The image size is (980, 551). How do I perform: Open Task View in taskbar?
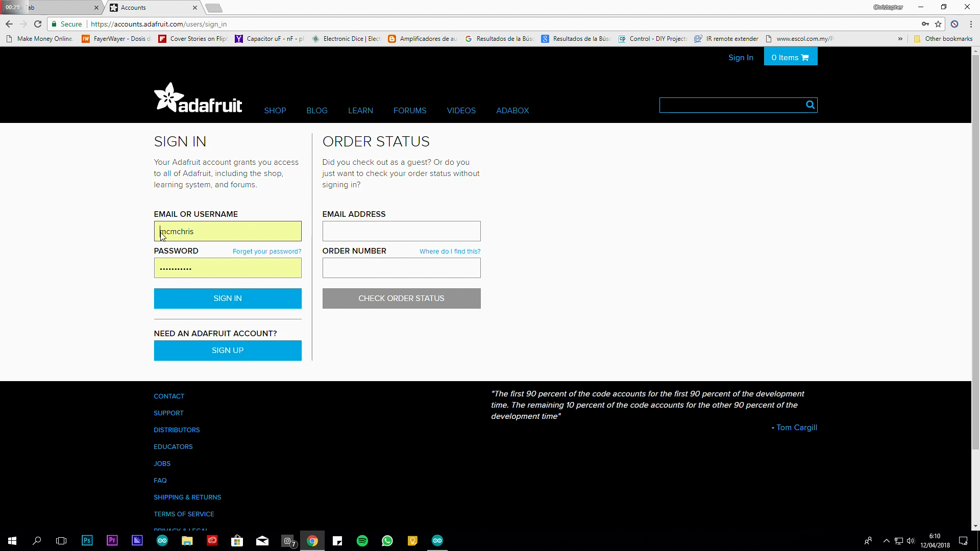pyautogui.click(x=61, y=541)
